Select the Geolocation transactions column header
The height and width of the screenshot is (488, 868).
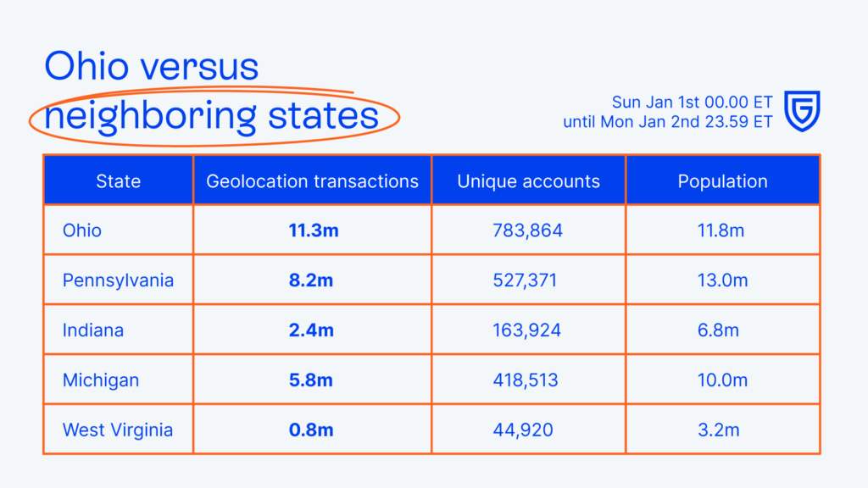coord(313,180)
